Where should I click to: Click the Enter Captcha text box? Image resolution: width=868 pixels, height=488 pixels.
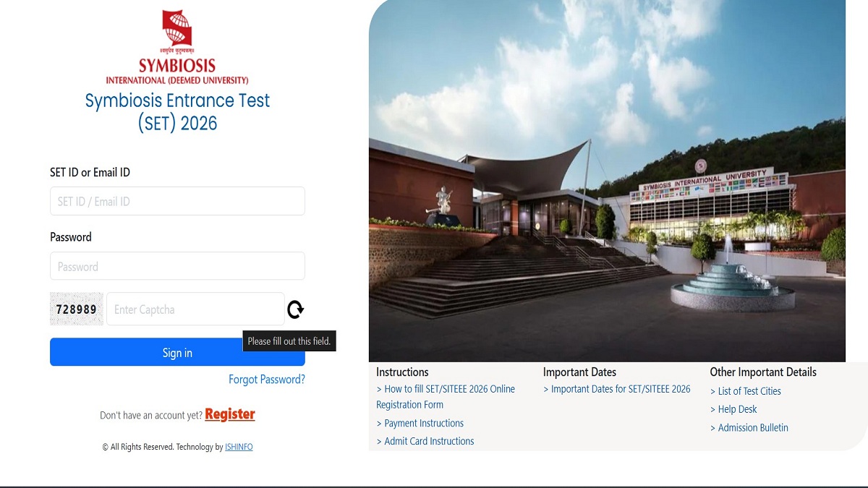pos(195,309)
